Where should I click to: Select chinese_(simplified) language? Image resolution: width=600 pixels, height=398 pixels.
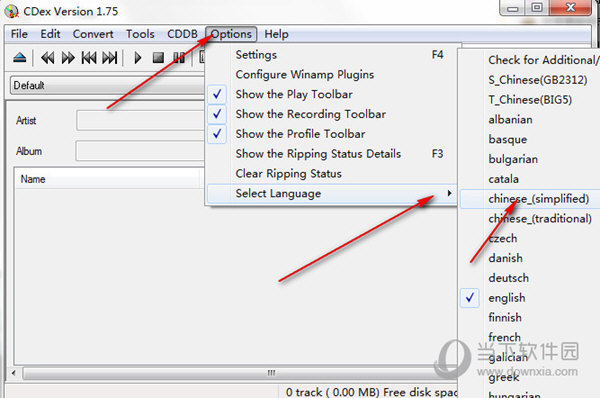tap(530, 199)
